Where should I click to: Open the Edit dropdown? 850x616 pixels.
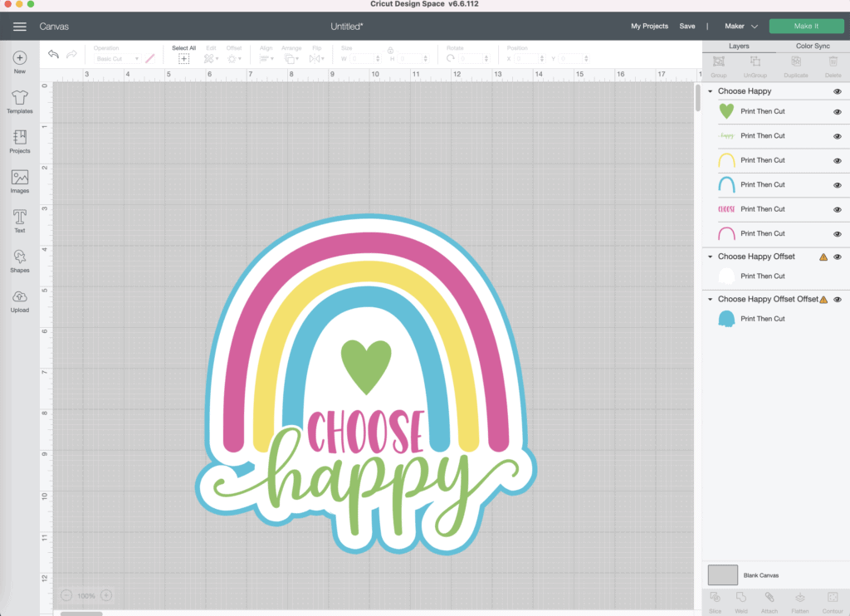(211, 59)
